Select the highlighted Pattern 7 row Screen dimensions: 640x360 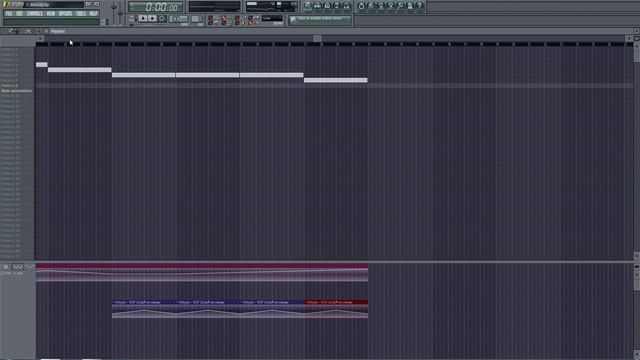click(x=17, y=86)
